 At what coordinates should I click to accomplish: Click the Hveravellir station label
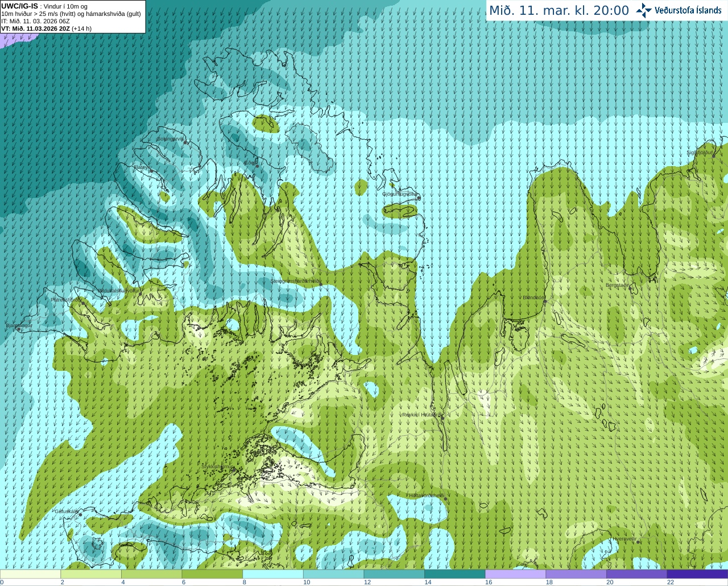click(x=624, y=539)
